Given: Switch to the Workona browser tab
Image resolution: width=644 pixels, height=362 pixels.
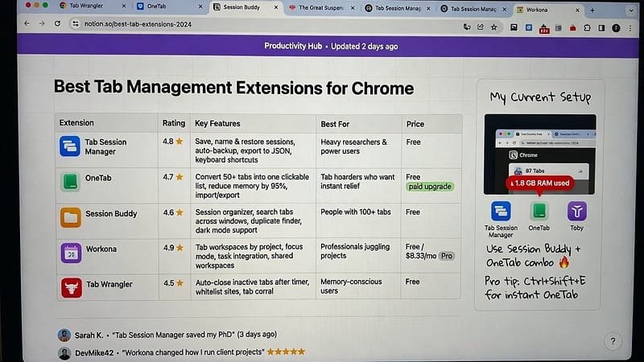Looking at the screenshot, I should click(547, 10).
